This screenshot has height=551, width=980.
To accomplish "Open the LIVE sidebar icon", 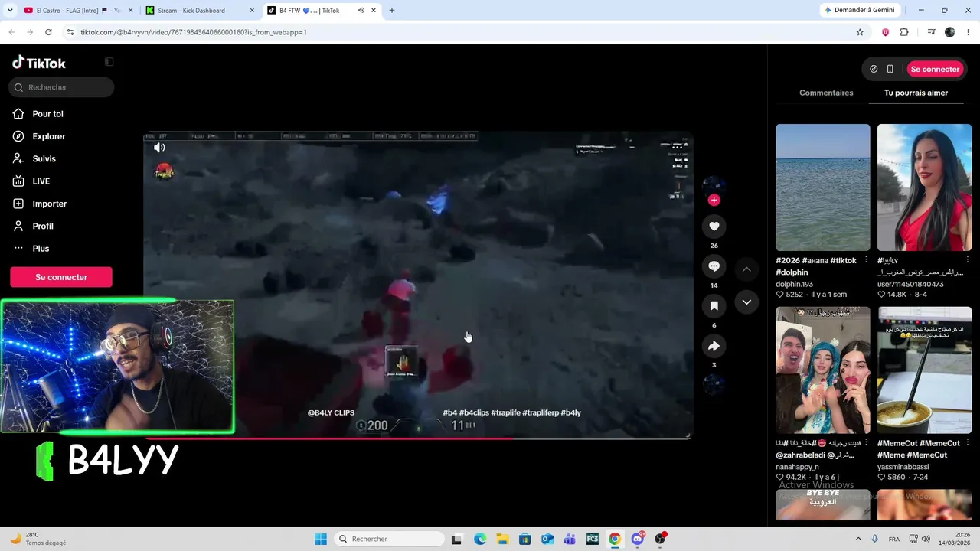I will click(18, 181).
